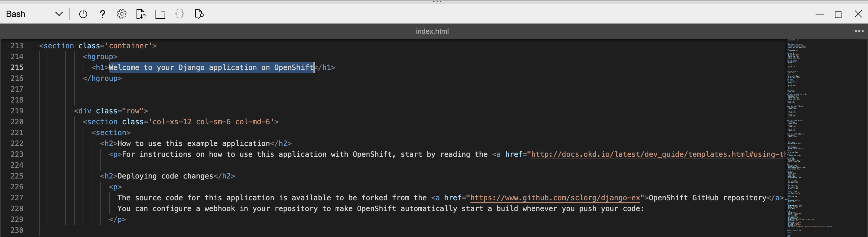Click the docs.okd.io templates link
Viewport: 868px width, 237px height.
pyautogui.click(x=659, y=154)
